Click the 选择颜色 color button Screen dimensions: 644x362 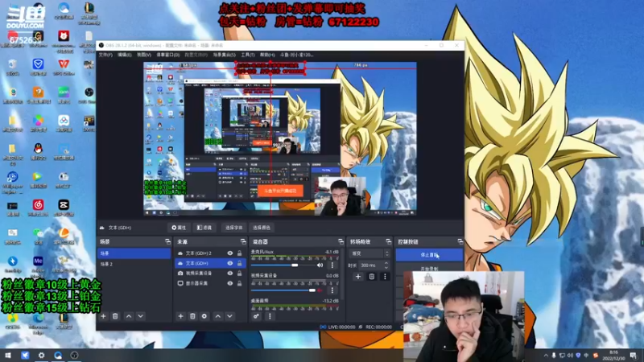[261, 228]
